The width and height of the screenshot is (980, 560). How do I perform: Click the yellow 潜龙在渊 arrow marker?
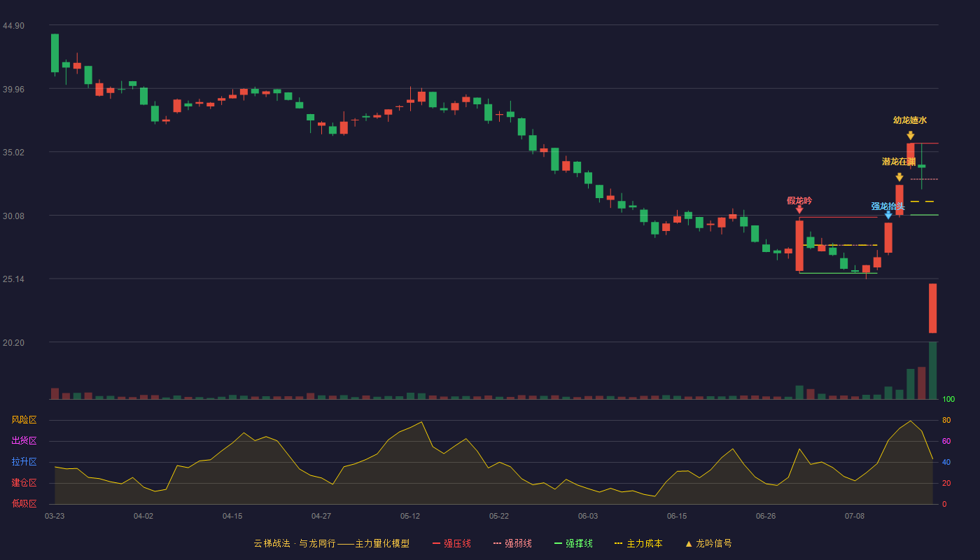(x=899, y=178)
